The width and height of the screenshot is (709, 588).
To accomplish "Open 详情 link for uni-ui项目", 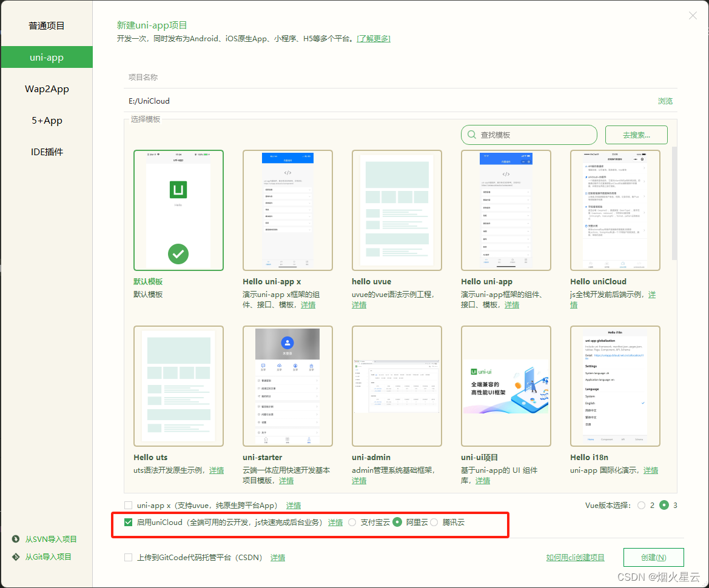I will (x=483, y=481).
